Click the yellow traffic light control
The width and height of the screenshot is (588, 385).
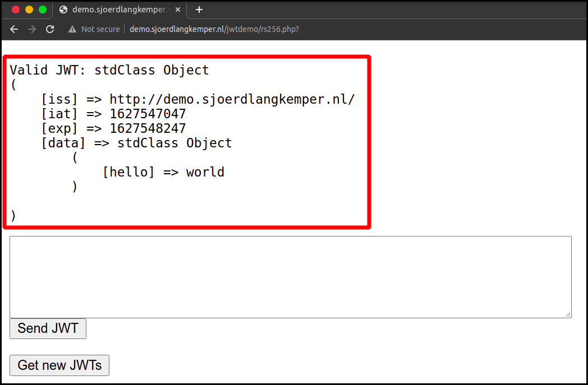28,10
